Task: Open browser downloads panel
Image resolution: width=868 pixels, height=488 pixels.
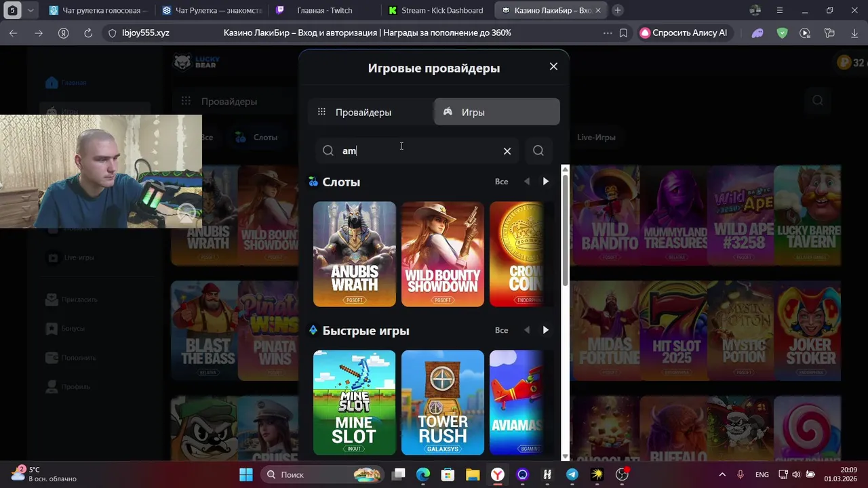Action: [854, 33]
